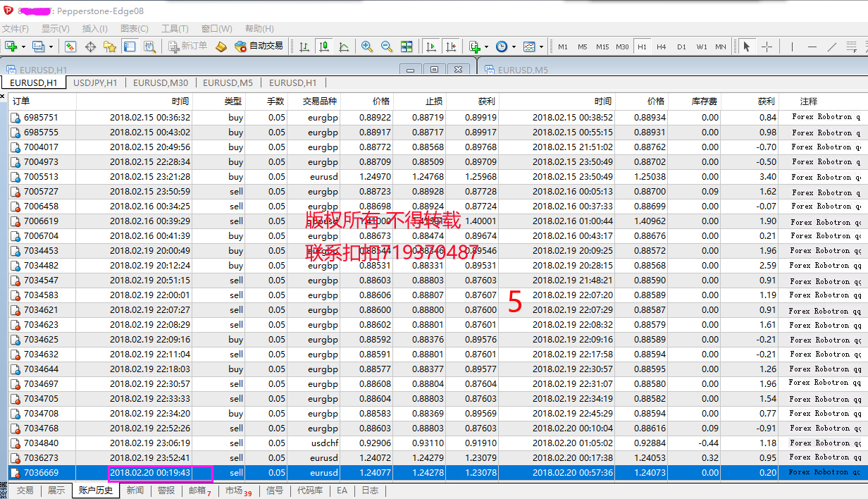Open the indicators list icon

click(x=475, y=47)
